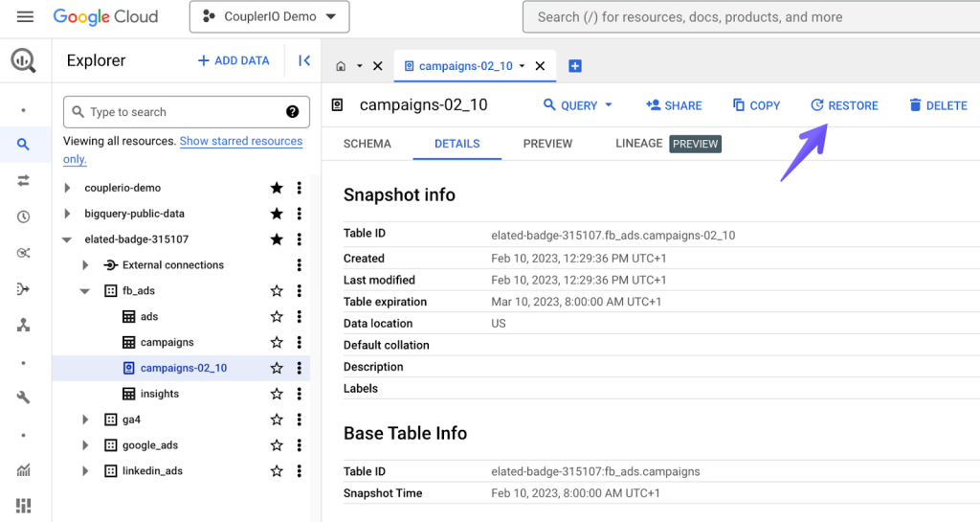Close the campaigns-02_10 tab
The width and height of the screenshot is (980, 522).
coord(540,66)
